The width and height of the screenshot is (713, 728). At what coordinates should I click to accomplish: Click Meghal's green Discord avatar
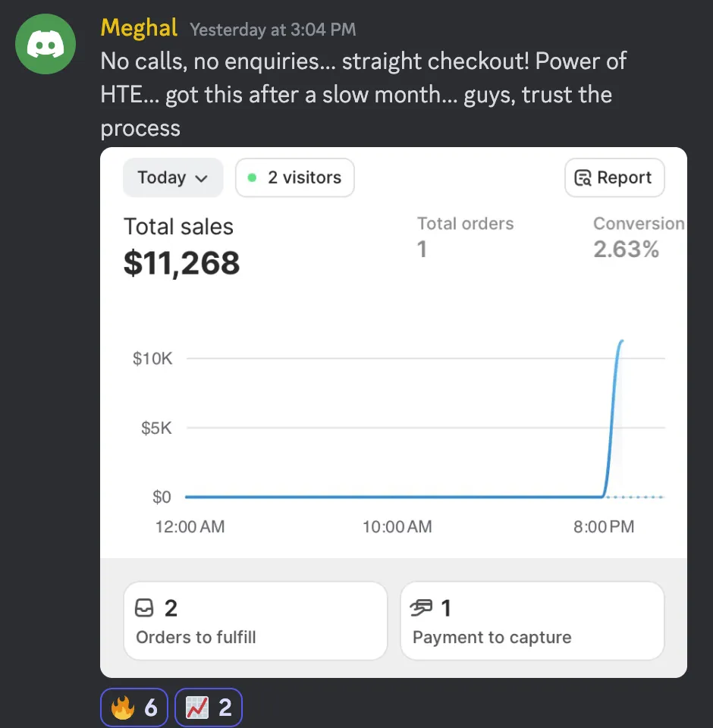(46, 44)
